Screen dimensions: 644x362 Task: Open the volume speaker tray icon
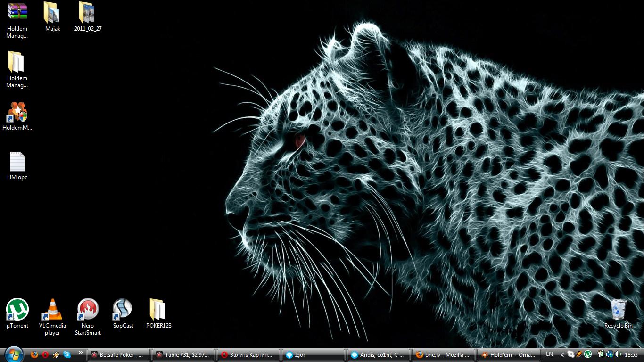click(x=618, y=354)
